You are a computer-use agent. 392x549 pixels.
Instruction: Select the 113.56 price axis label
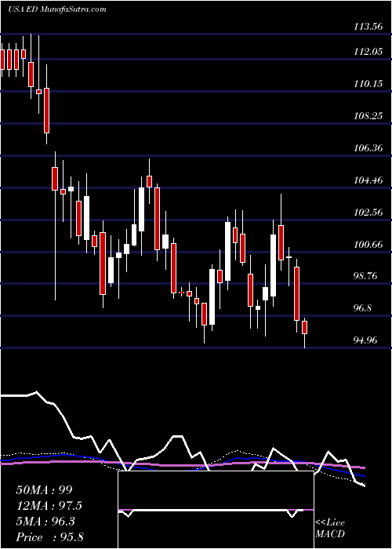(x=367, y=26)
